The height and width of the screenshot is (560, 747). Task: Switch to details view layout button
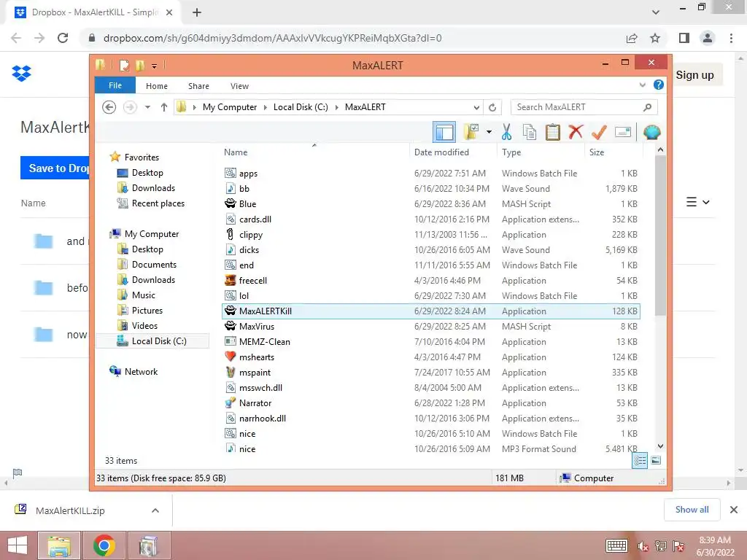coord(640,461)
